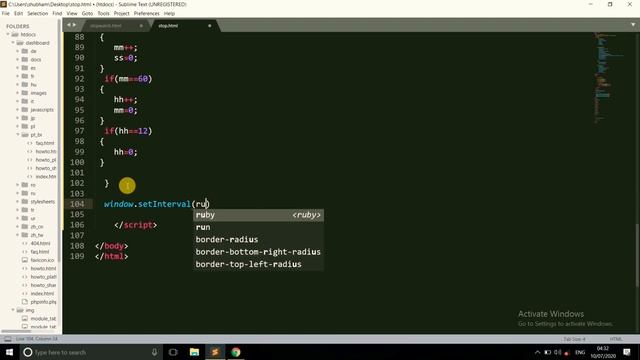Open the Selection menu
Screen dimensions: 640x360
[38, 13]
